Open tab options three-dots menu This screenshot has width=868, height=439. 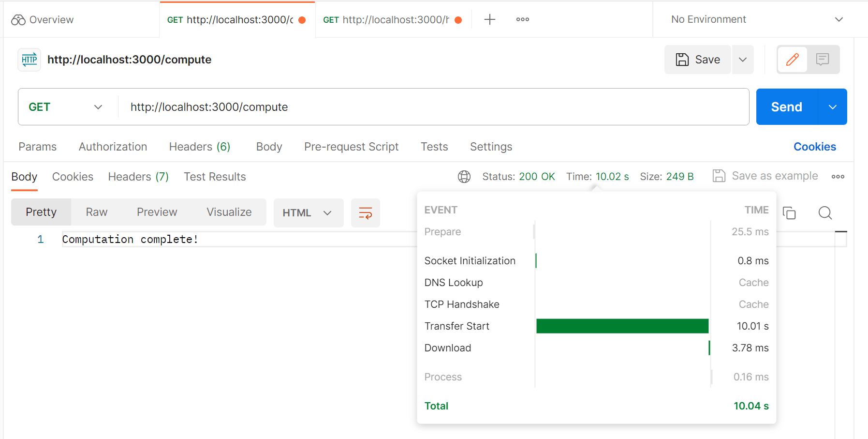pyautogui.click(x=523, y=19)
